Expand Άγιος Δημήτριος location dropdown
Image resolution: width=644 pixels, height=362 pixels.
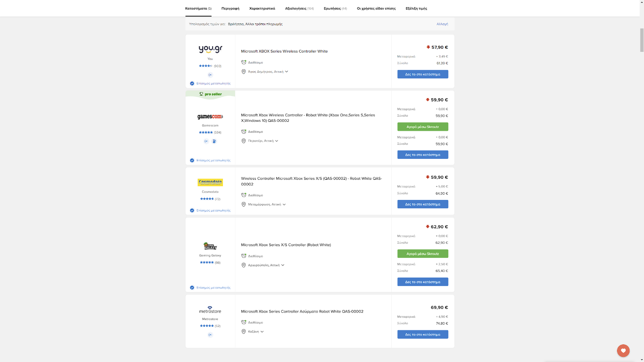pos(287,72)
